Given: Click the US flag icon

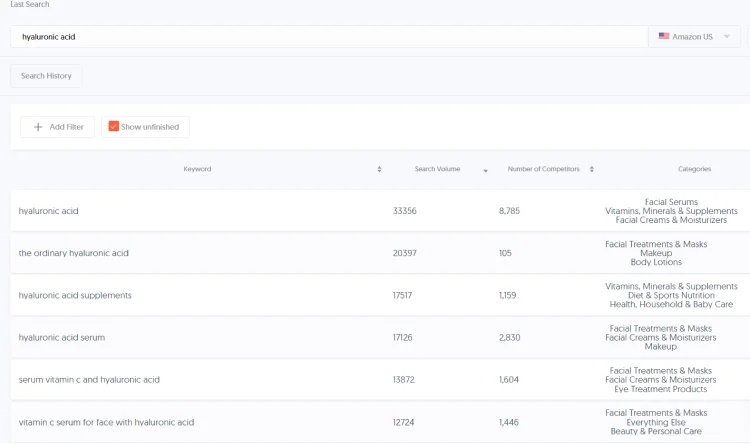Looking at the screenshot, I should [x=664, y=36].
